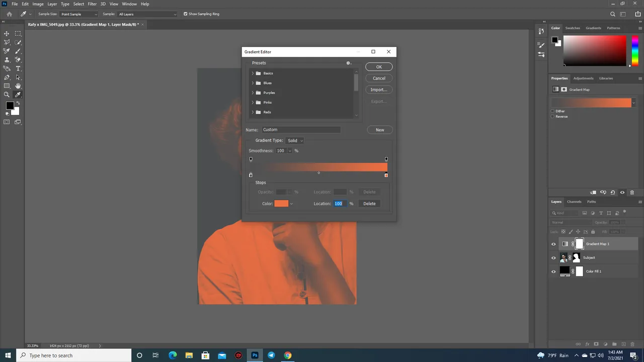Expand the Blues preset folder
This screenshot has width=644, height=362.
[x=253, y=83]
